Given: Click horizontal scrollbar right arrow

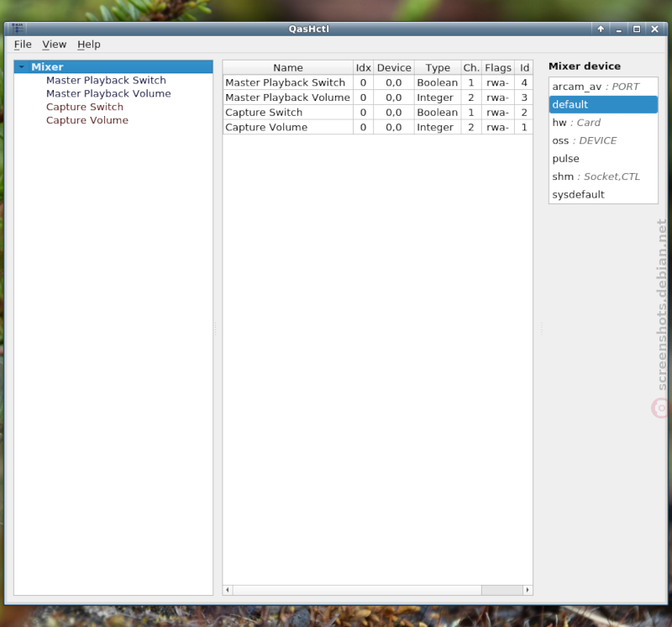Looking at the screenshot, I should click(x=528, y=590).
